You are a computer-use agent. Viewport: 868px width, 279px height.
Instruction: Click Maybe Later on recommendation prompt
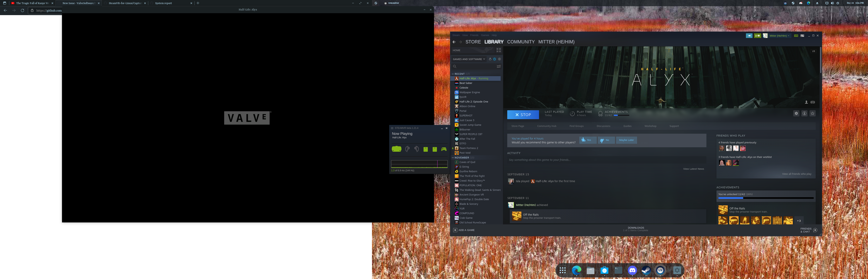[x=626, y=140]
